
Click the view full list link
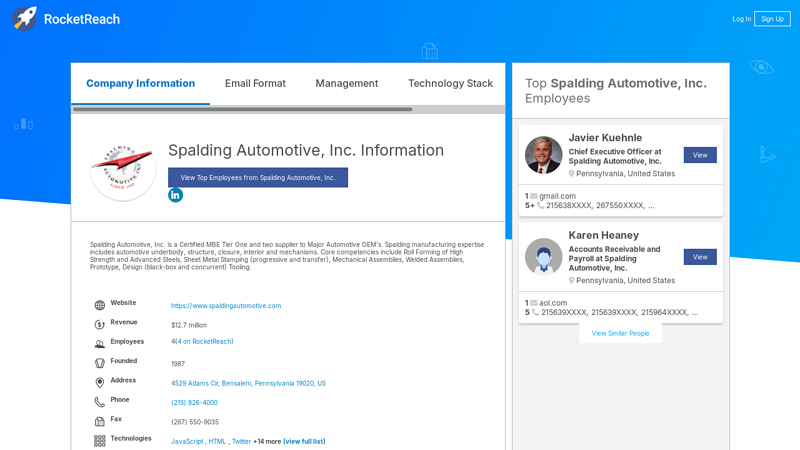coord(305,441)
